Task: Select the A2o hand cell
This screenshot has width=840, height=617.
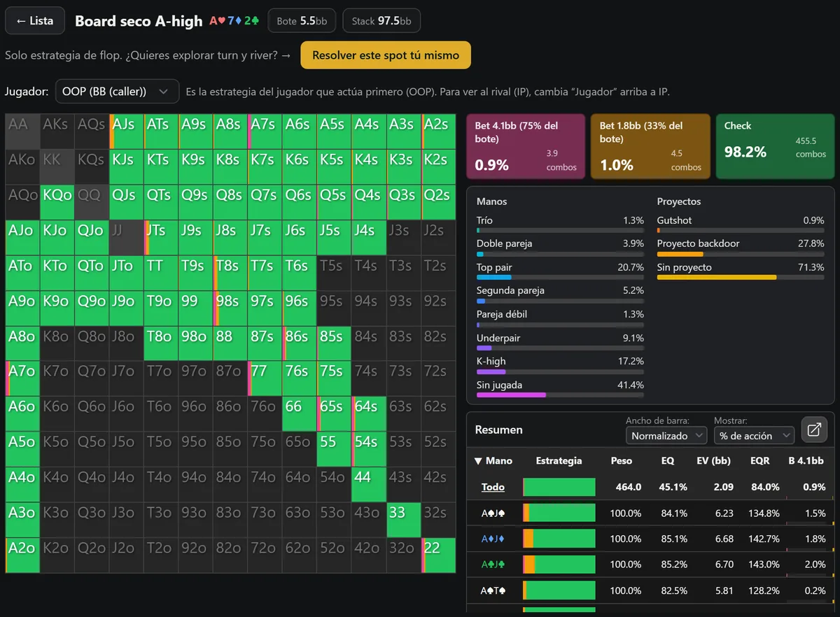Action: (x=22, y=555)
